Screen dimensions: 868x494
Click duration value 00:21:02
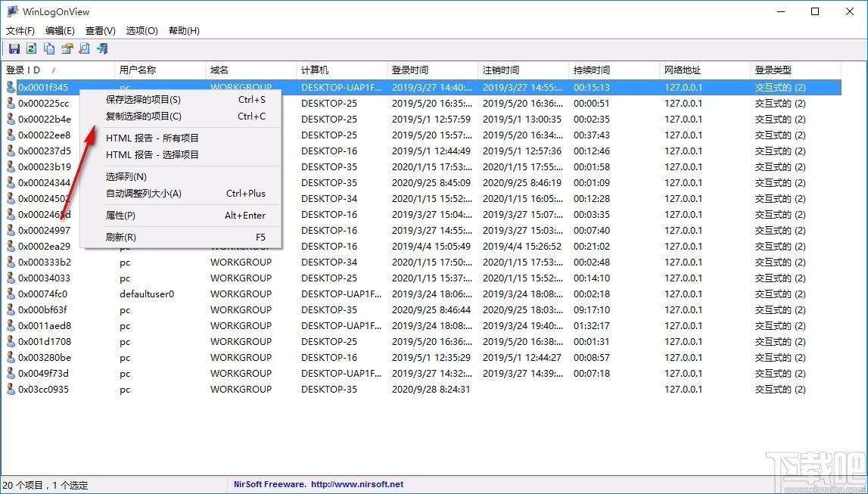tap(592, 247)
